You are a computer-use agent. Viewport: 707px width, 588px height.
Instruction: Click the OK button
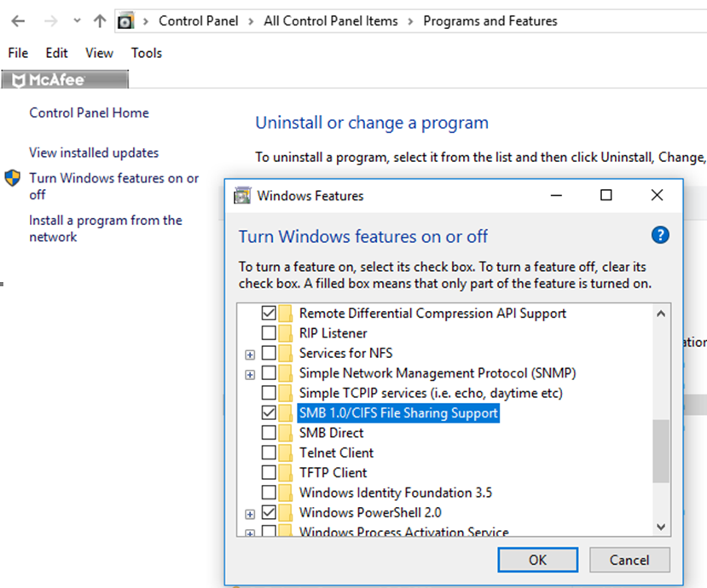(x=537, y=560)
